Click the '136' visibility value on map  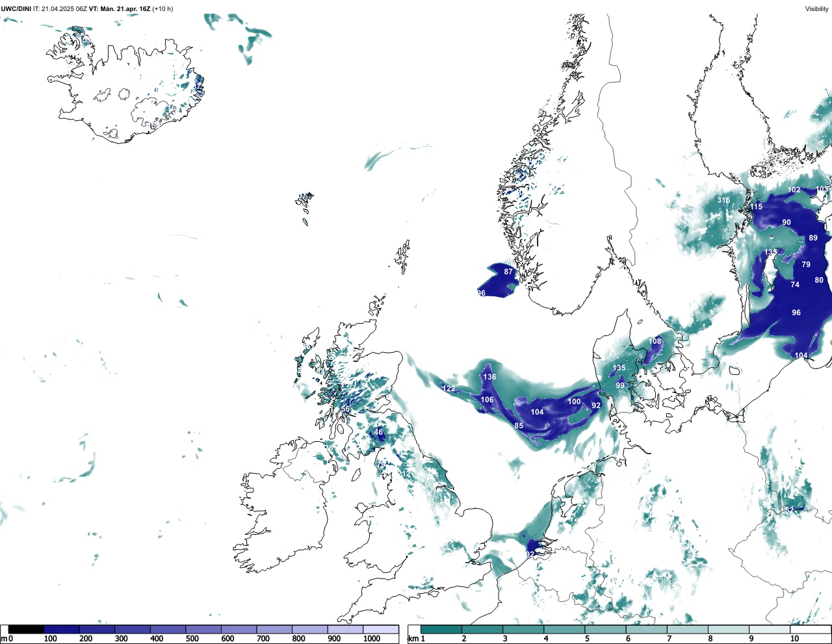click(489, 378)
